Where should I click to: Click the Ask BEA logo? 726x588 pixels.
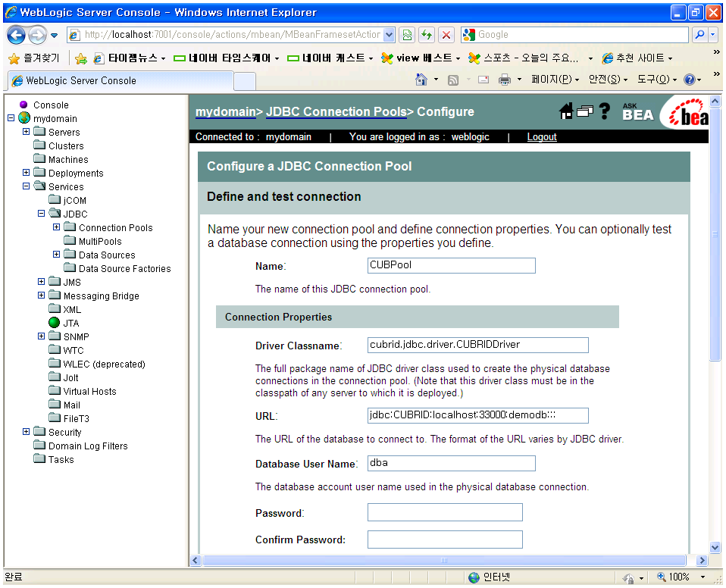click(637, 111)
